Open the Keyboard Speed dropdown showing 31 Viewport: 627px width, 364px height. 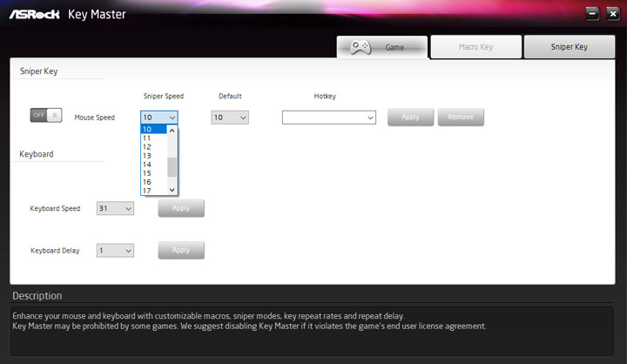(115, 208)
